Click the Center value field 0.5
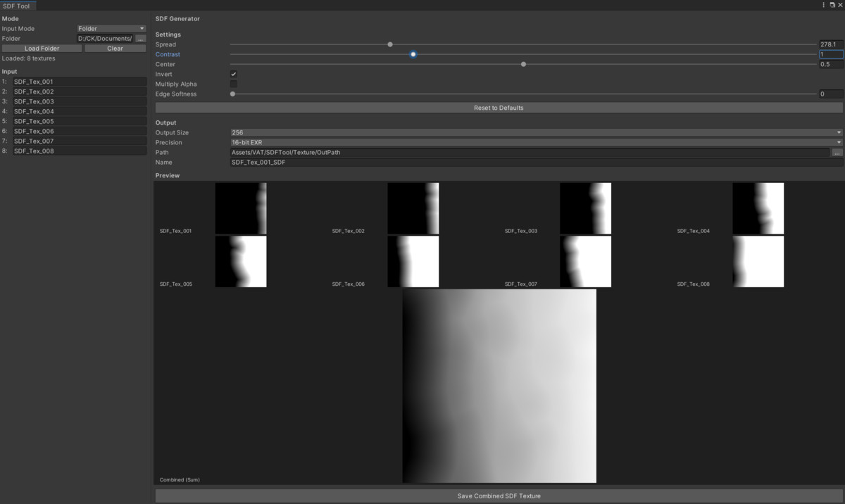The width and height of the screenshot is (845, 504). [x=831, y=64]
